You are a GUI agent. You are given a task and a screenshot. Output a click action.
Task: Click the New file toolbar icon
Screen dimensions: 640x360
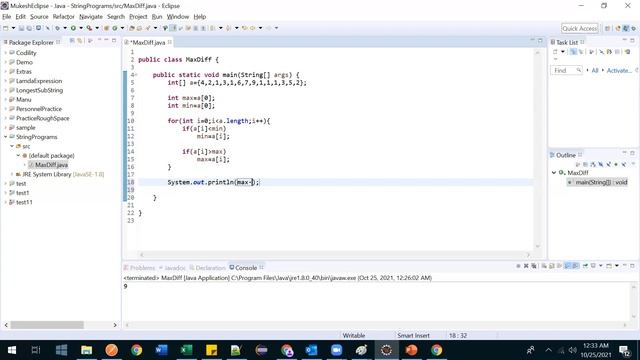5,28
